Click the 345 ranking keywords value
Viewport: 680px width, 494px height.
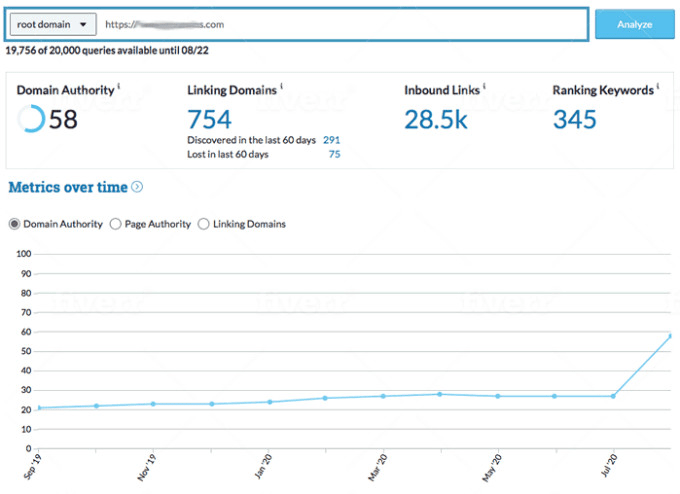click(575, 120)
